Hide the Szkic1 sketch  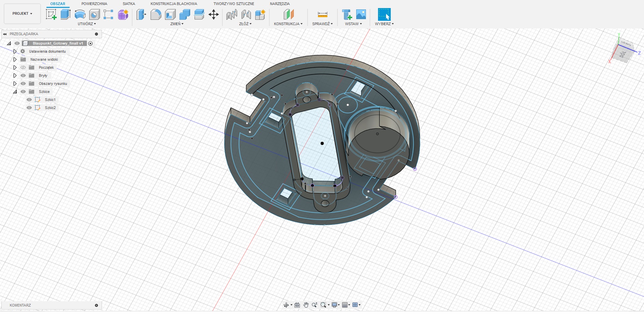click(29, 100)
